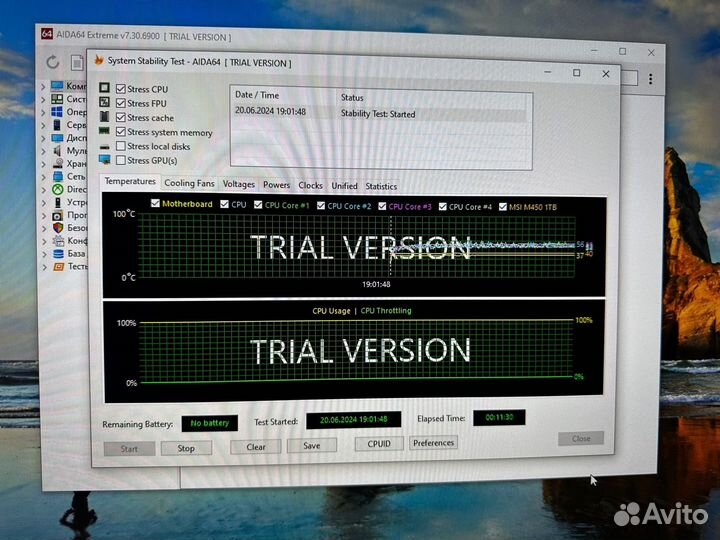Hide Motherboard temperature line on graph
The width and height of the screenshot is (720, 540).
(x=155, y=204)
